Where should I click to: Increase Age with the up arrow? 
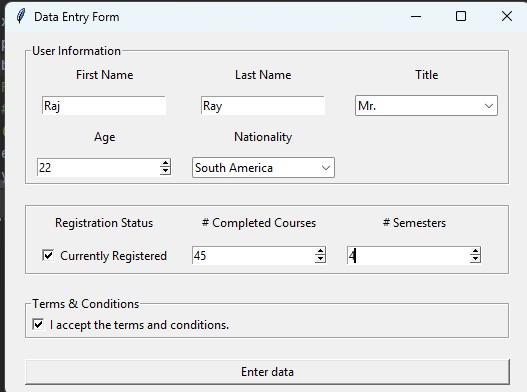pyautogui.click(x=165, y=163)
